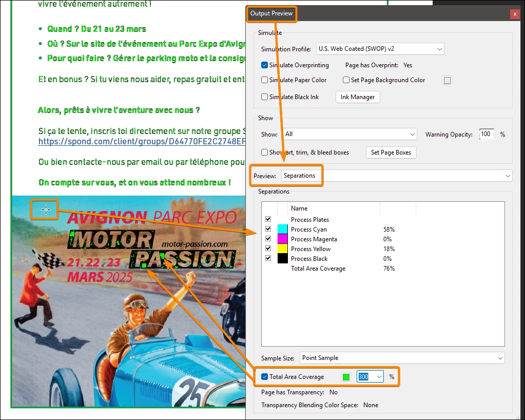Image resolution: width=525 pixels, height=420 pixels.
Task: Open the Ink Manager
Action: click(x=358, y=97)
